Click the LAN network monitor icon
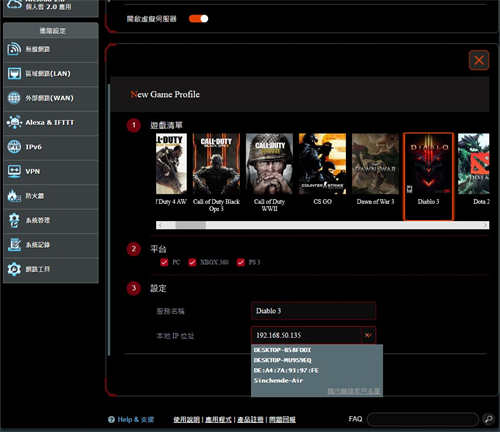 [x=14, y=73]
